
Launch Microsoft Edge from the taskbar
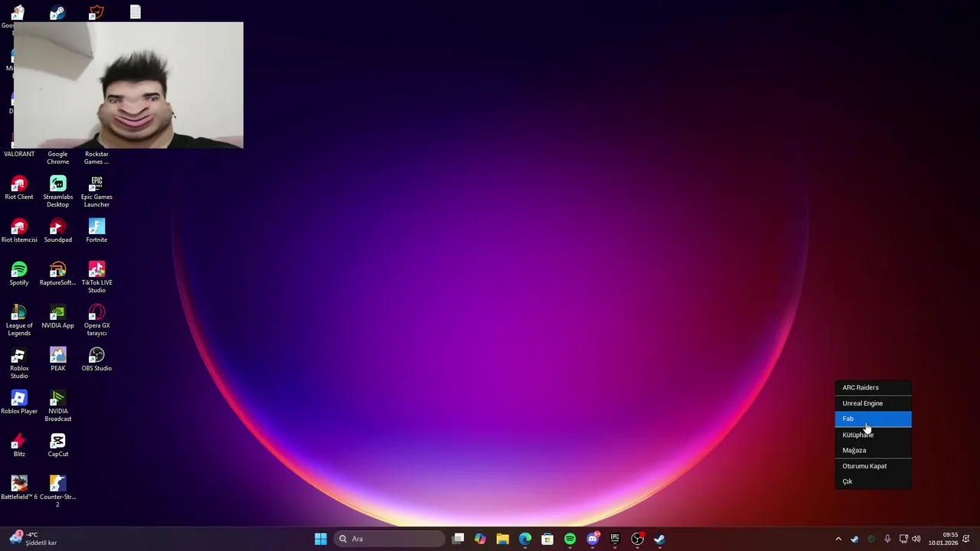[525, 539]
